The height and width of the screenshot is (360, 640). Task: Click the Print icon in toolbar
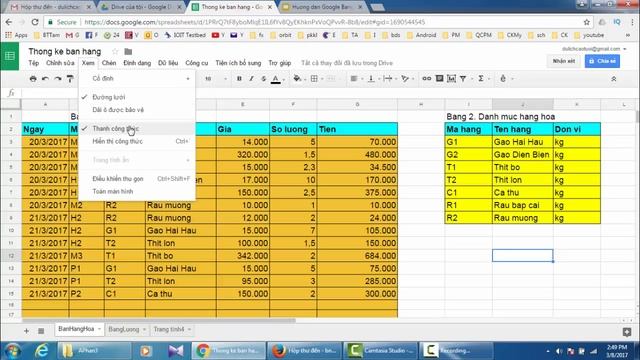[33, 79]
